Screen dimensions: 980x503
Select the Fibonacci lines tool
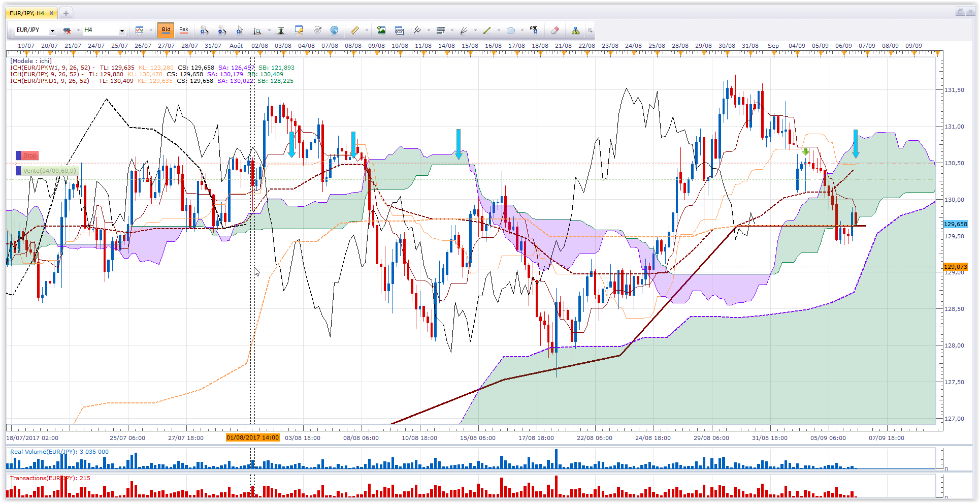441,30
